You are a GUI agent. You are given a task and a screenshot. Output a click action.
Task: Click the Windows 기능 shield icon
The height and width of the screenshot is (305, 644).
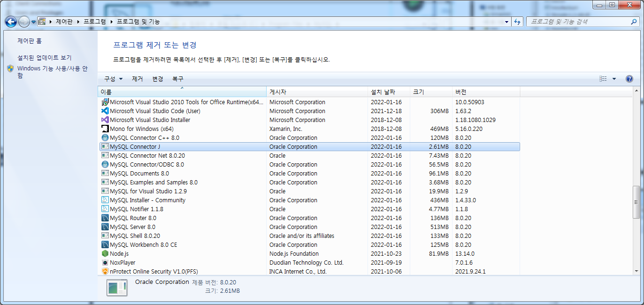[x=10, y=69]
